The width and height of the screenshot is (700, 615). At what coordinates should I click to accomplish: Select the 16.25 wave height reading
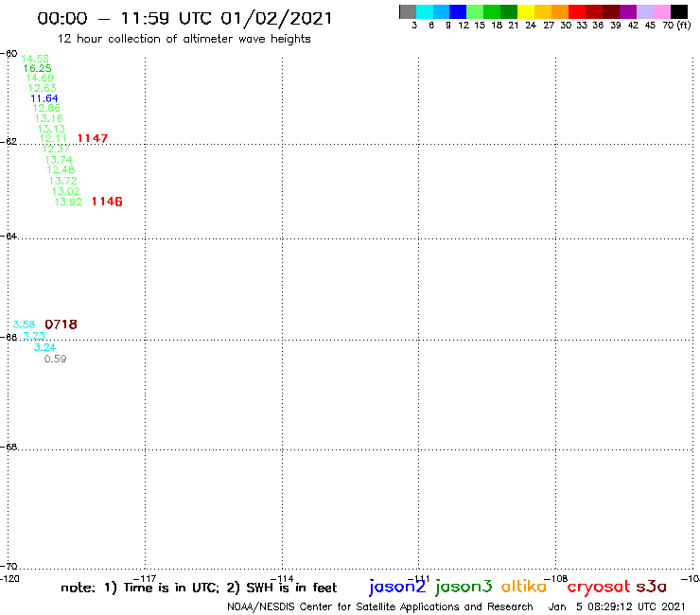click(38, 68)
